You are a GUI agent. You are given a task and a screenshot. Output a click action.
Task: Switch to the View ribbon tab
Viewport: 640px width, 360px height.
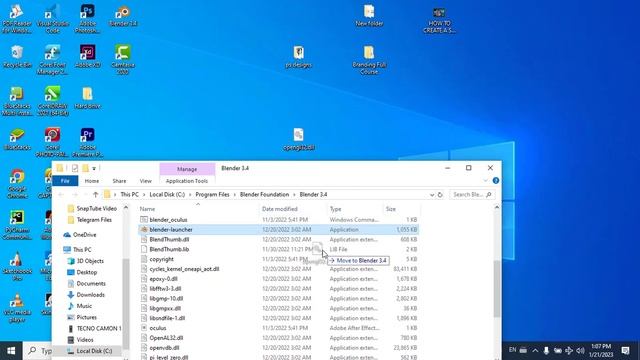(145, 181)
